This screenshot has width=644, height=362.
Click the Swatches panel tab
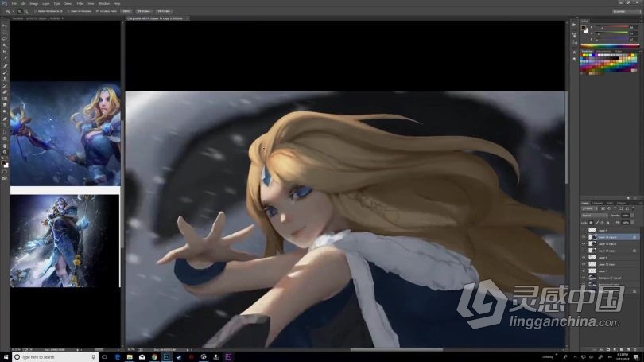tap(588, 51)
